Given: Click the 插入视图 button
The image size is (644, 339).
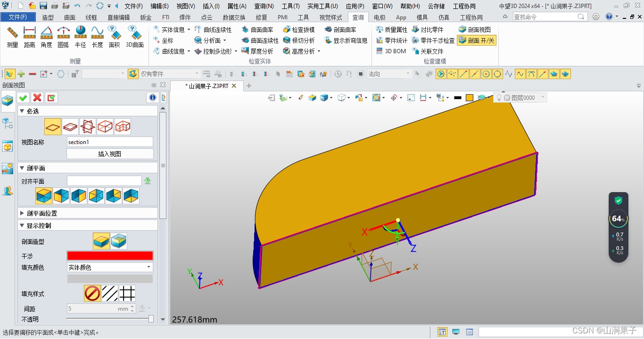Looking at the screenshot, I should point(109,153).
